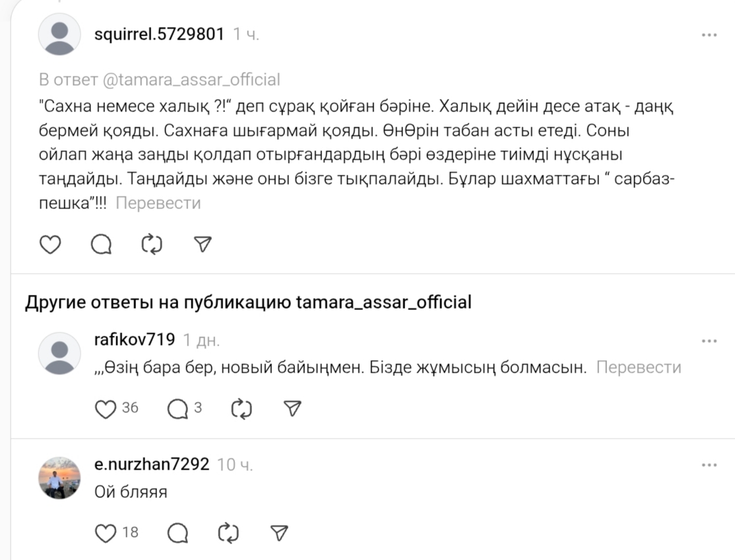Image resolution: width=735 pixels, height=560 pixels.
Task: Open more options for squirrel.5729801 comment
Action: [709, 35]
